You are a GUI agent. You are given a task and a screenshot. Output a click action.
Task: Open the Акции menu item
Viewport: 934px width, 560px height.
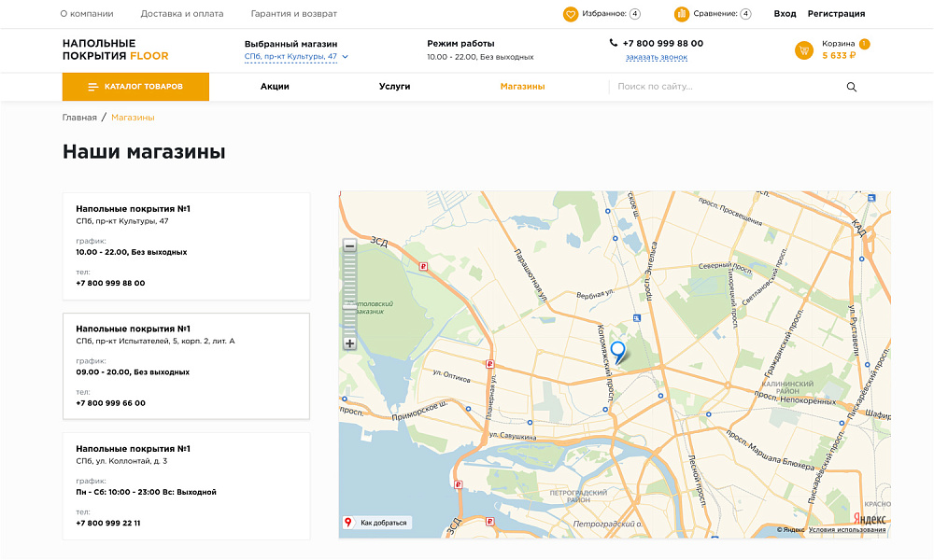pyautogui.click(x=275, y=87)
